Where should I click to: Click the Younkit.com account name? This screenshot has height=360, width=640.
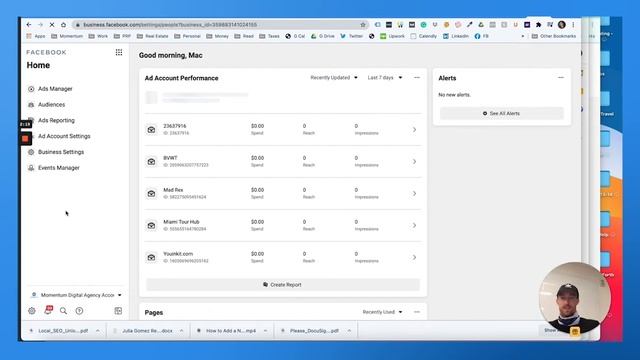[x=178, y=253]
